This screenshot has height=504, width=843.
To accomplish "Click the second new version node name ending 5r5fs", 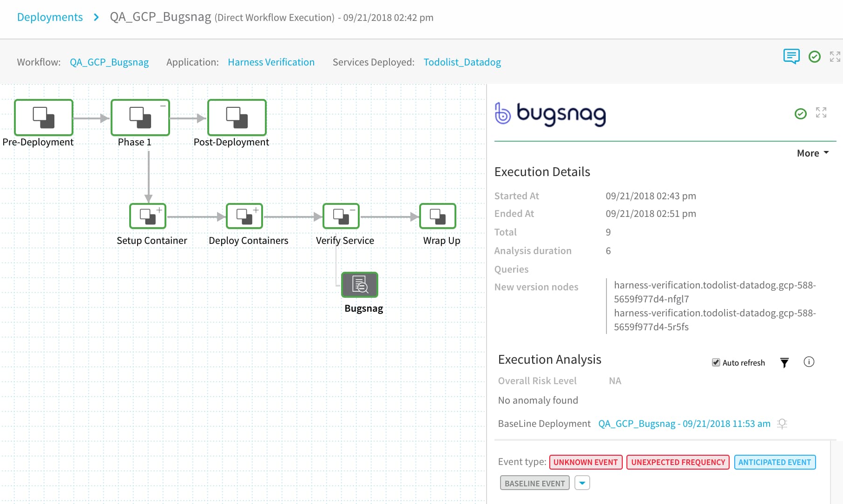I will 715,320.
